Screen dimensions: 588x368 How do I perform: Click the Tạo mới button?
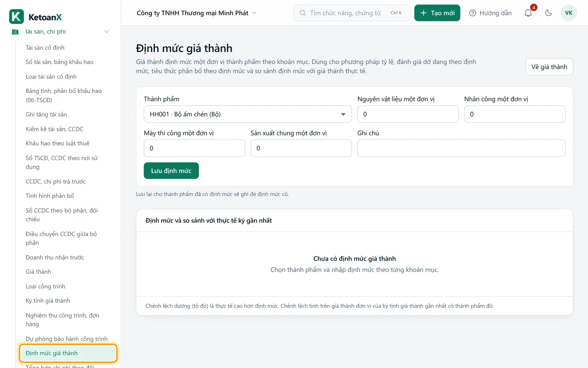[437, 13]
